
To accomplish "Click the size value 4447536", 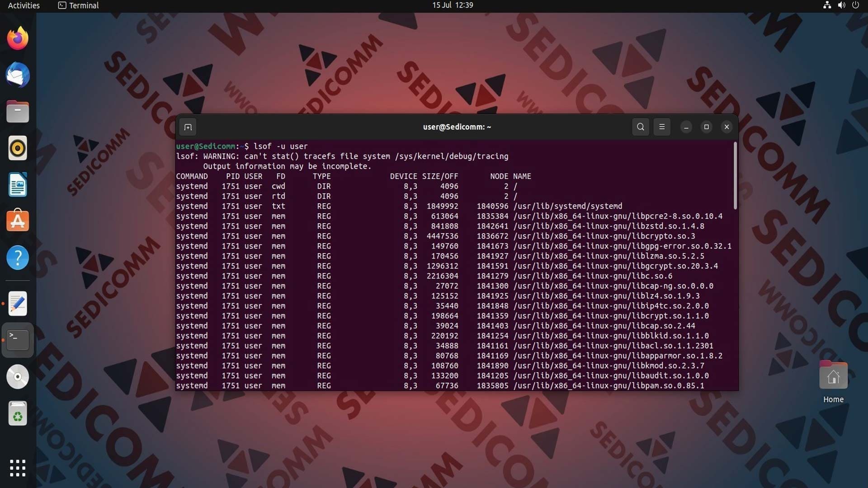I will (442, 236).
